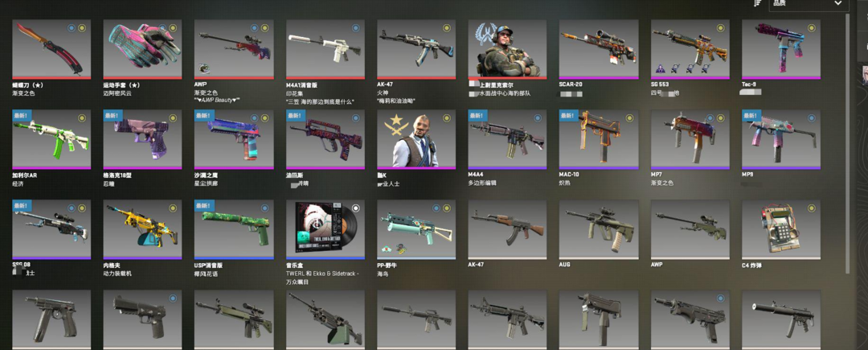Click the inventory vertical scrollbar
This screenshot has width=868, height=350.
tap(847, 144)
